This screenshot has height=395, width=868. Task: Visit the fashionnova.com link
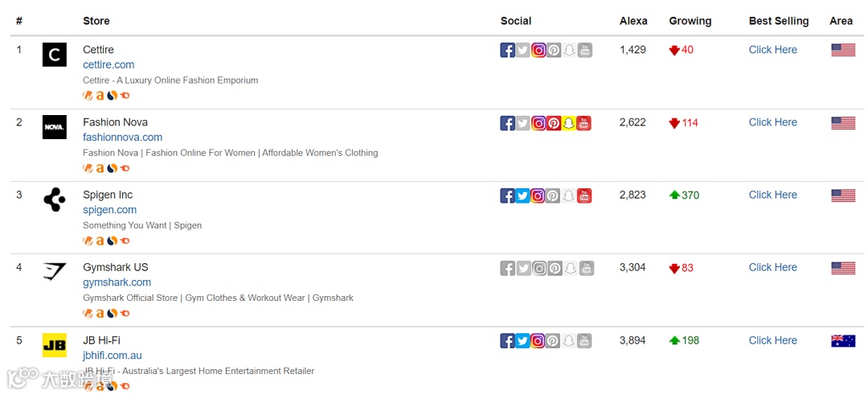[x=122, y=137]
